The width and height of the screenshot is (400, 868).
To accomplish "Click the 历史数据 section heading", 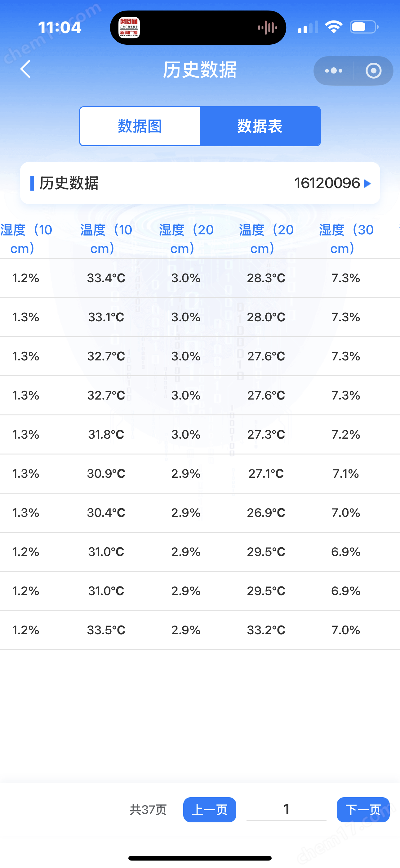I will pos(69,183).
